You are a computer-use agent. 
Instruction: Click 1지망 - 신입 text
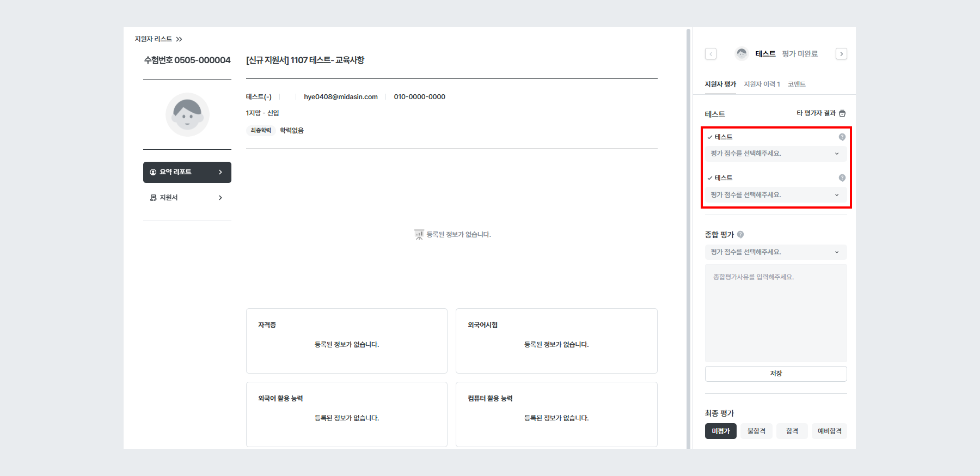262,113
